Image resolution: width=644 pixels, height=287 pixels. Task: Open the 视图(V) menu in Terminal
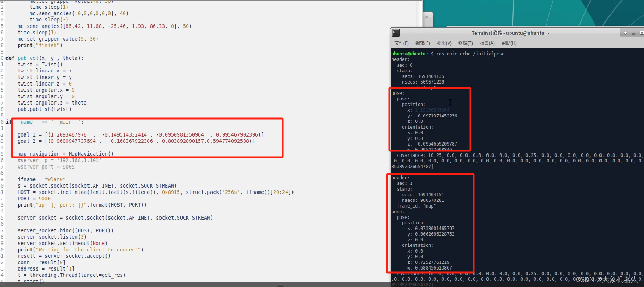(444, 43)
